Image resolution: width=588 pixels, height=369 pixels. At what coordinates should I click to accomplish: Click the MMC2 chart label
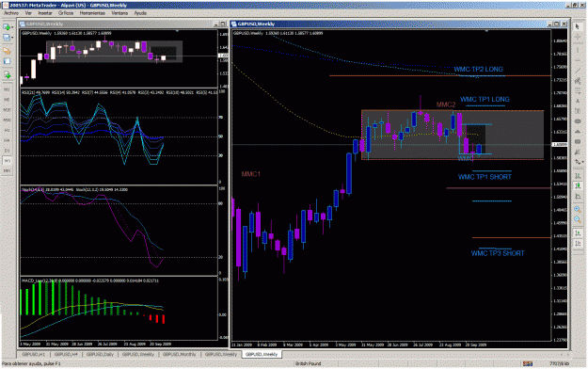(x=446, y=104)
